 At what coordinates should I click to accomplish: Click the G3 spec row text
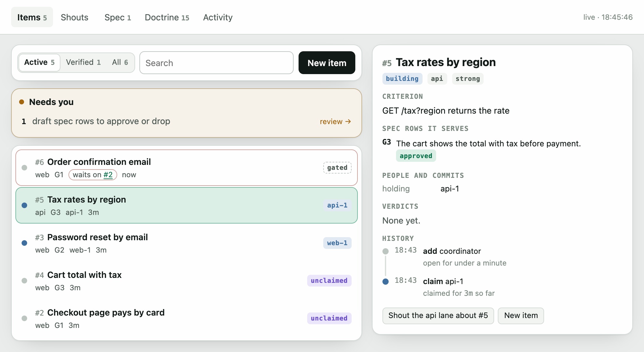click(x=488, y=144)
